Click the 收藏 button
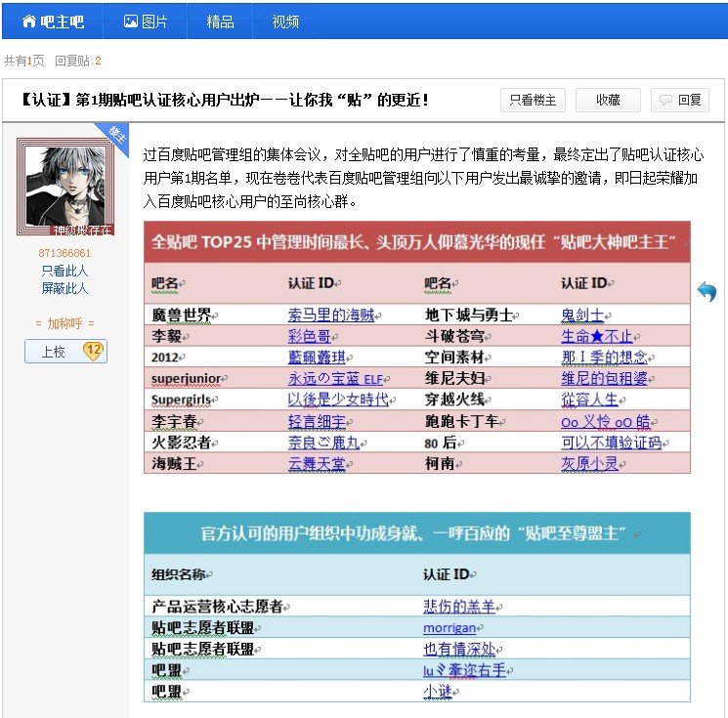This screenshot has height=718, width=728. click(x=608, y=100)
